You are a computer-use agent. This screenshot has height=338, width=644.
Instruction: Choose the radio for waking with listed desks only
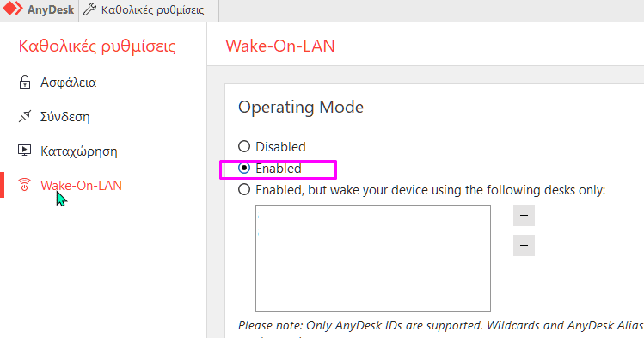coord(244,190)
